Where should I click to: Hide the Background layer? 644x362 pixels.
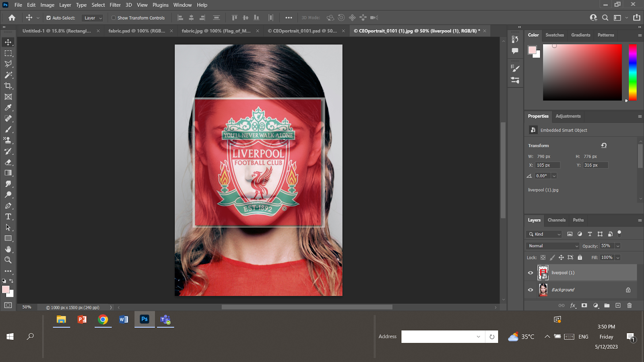(530, 290)
